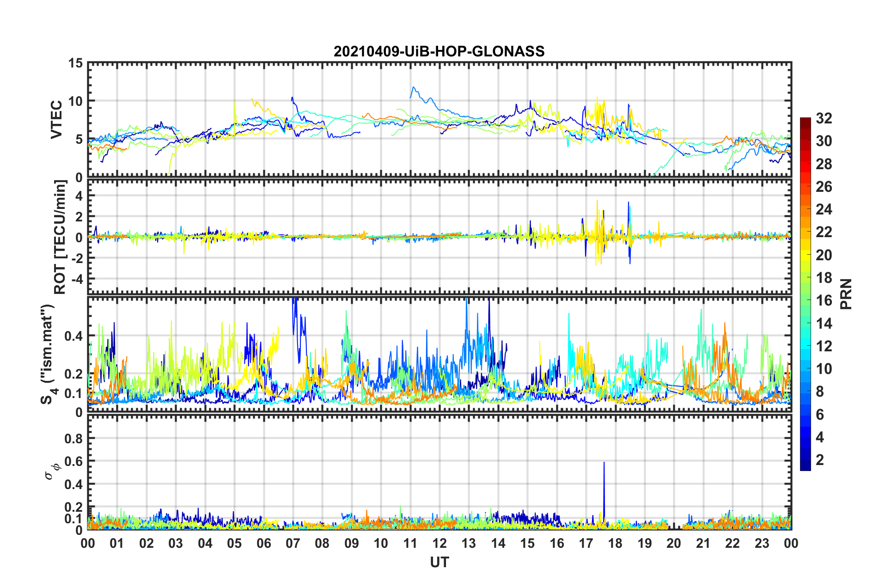Select the ROT [TECU/min] axis label
This screenshot has height=588, width=879.
click(x=60, y=237)
